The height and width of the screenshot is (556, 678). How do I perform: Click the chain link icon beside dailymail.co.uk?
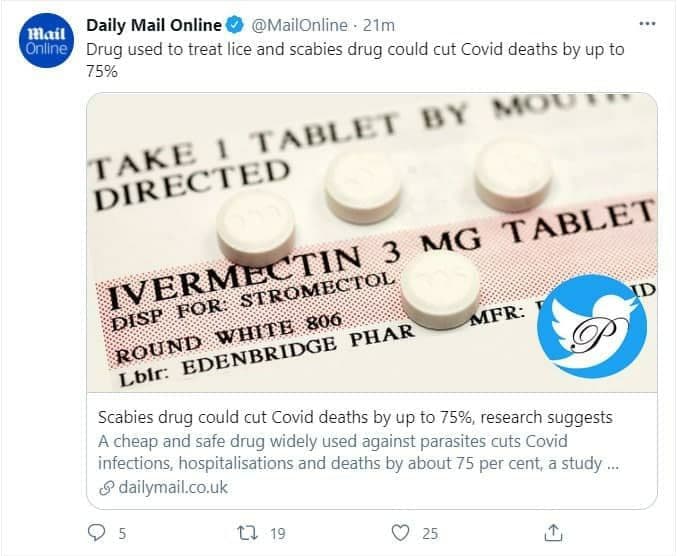(106, 488)
